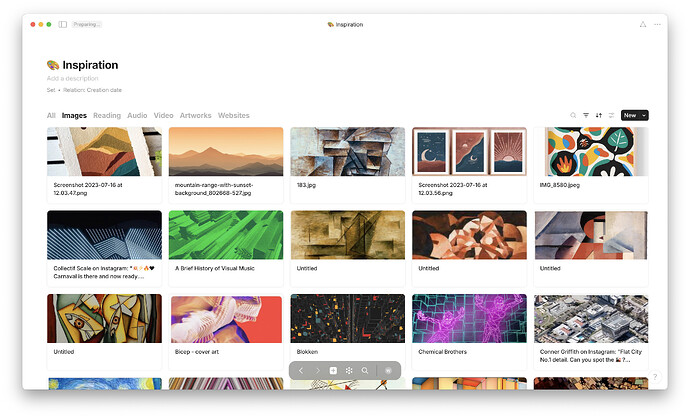Screen dimensions: 690x419
Task: Switch to the Websites view tab
Action: tap(234, 115)
